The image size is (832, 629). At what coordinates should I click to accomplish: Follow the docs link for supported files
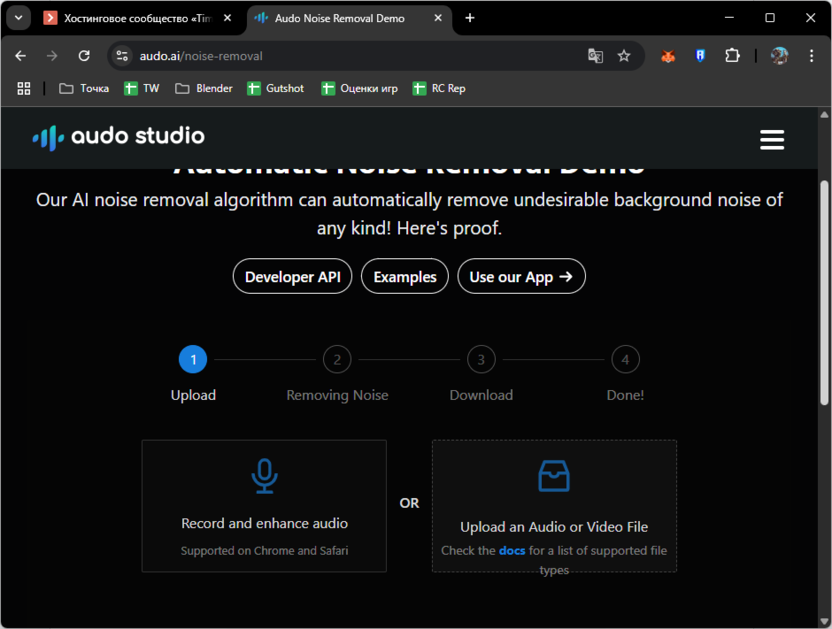coord(512,551)
